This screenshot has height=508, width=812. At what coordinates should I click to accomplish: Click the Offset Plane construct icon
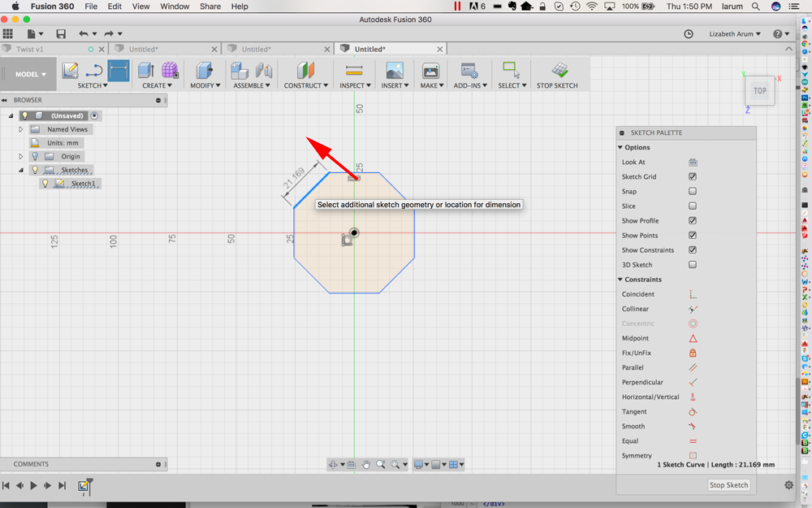(x=305, y=71)
